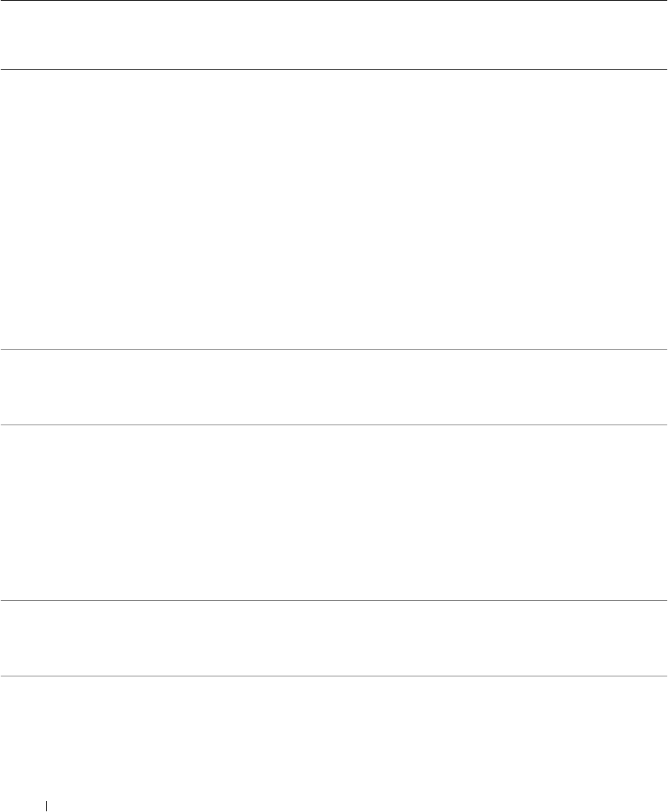The width and height of the screenshot is (668, 812).
Task: Click the right edge of the narrow fourth row
Action: tap(658, 638)
